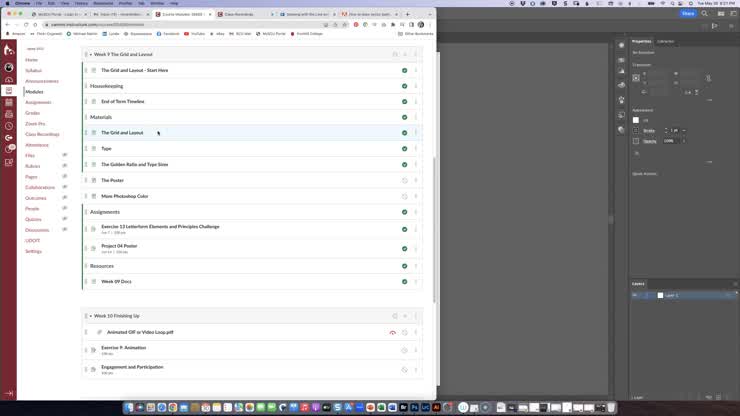
Task: Open options menu for The Poster row
Action: 416,180
